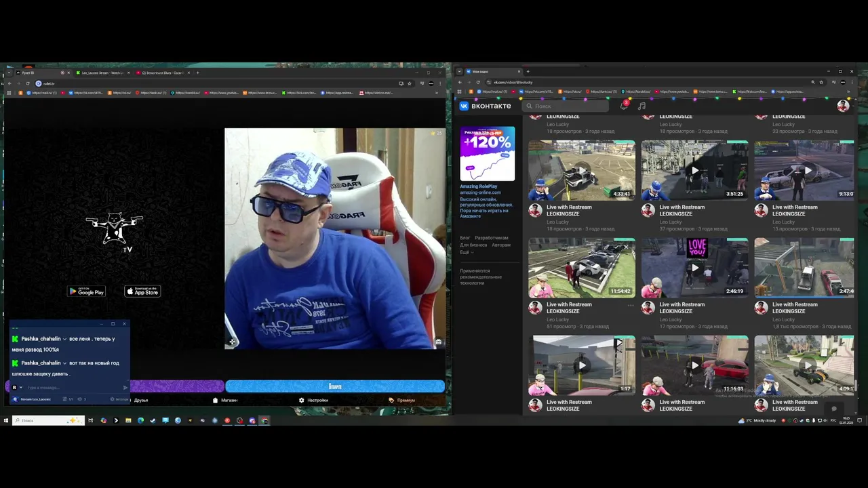Click robot icon on webcam corner
The image size is (868, 488).
[438, 342]
